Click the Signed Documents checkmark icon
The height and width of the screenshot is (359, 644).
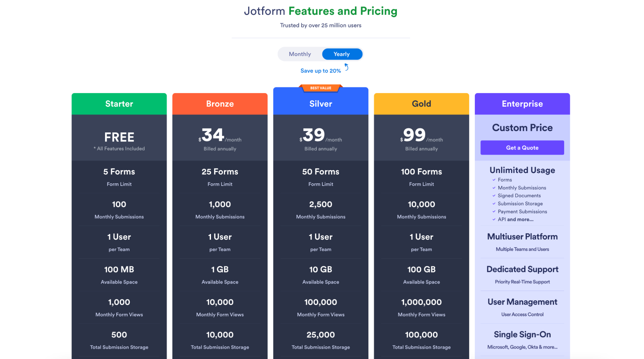click(494, 196)
